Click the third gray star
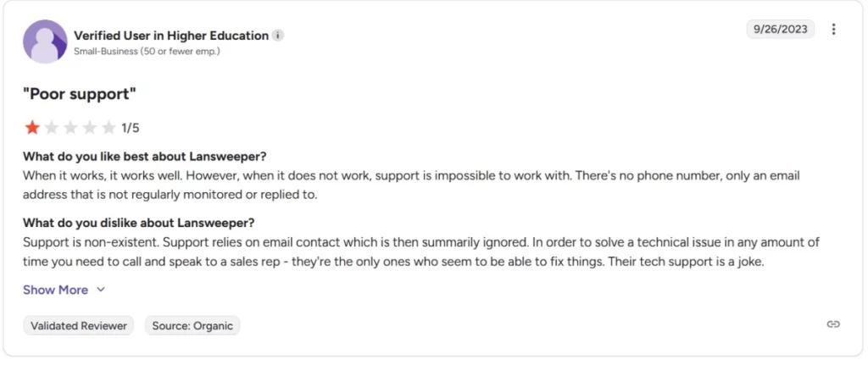The width and height of the screenshot is (868, 365). pos(70,128)
